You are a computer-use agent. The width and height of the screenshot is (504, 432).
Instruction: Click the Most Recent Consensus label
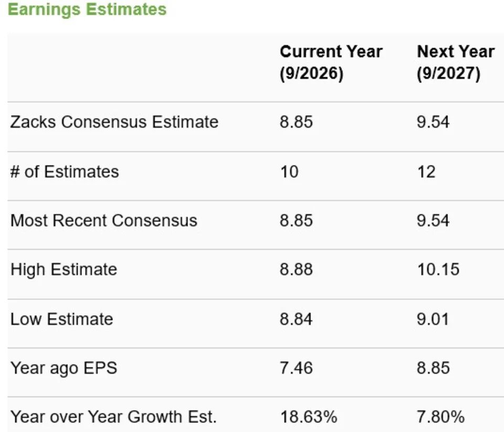[x=103, y=221]
